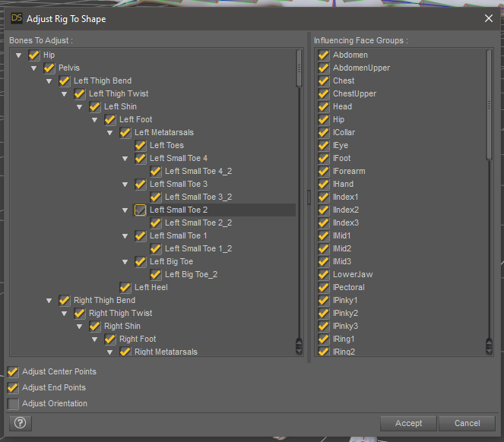The height and width of the screenshot is (442, 504).
Task: Toggle Adjust End Points checkbox
Action: point(13,388)
